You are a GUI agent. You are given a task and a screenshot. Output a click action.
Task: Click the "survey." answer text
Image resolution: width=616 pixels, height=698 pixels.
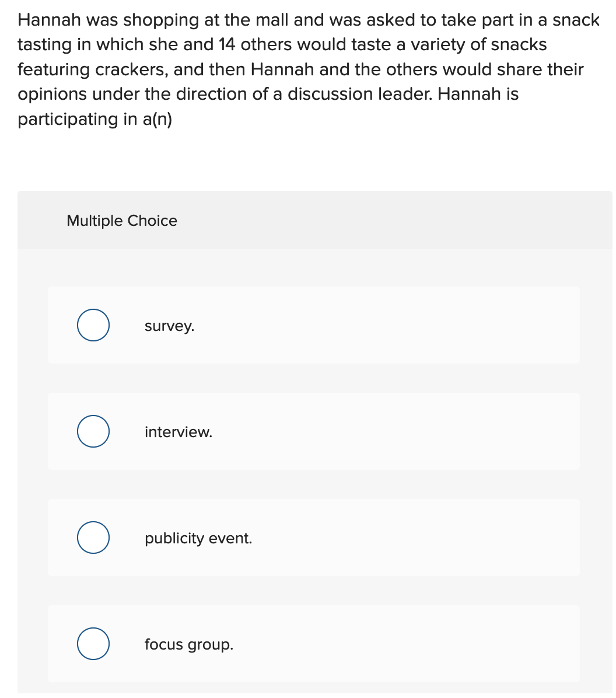tap(169, 326)
